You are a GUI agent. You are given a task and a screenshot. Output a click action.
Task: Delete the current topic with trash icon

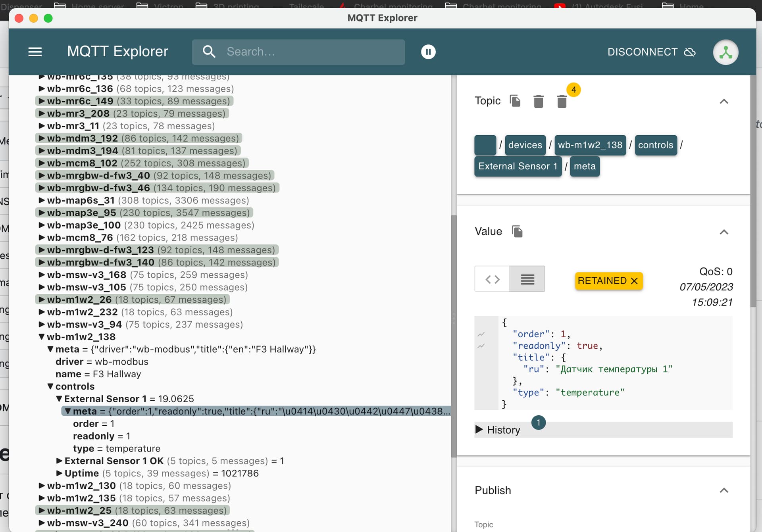click(538, 101)
